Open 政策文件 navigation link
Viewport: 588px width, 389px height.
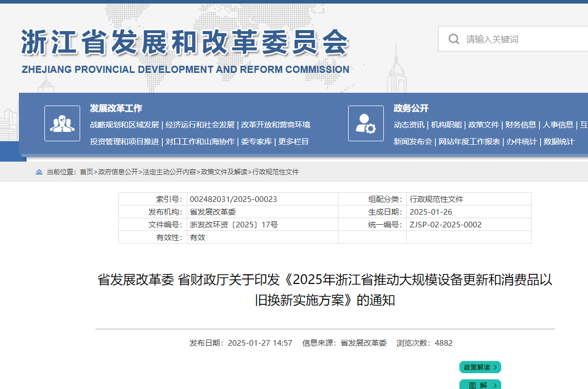pyautogui.click(x=483, y=125)
